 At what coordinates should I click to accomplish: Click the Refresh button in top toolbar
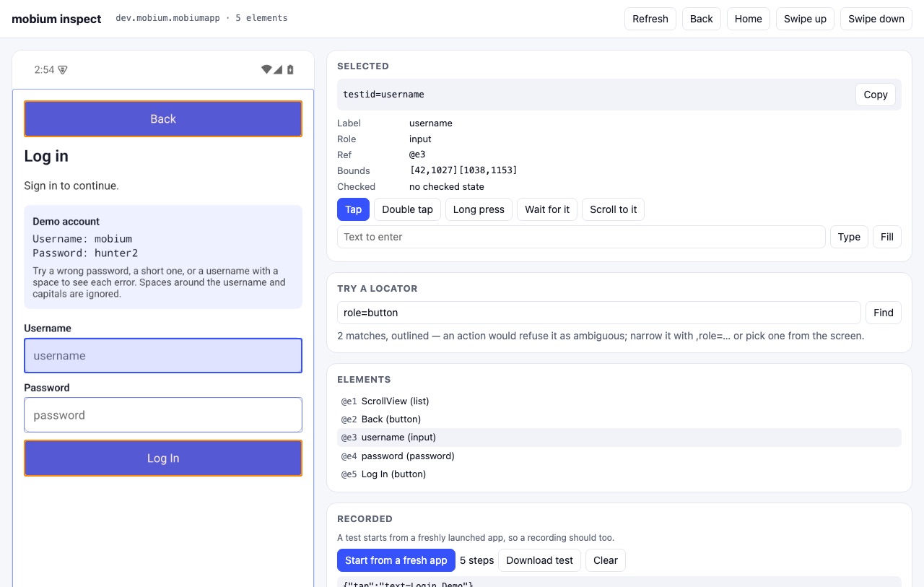point(650,19)
